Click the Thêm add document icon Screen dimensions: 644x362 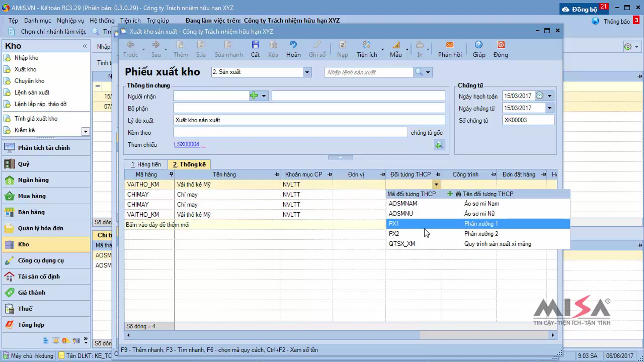[180, 45]
